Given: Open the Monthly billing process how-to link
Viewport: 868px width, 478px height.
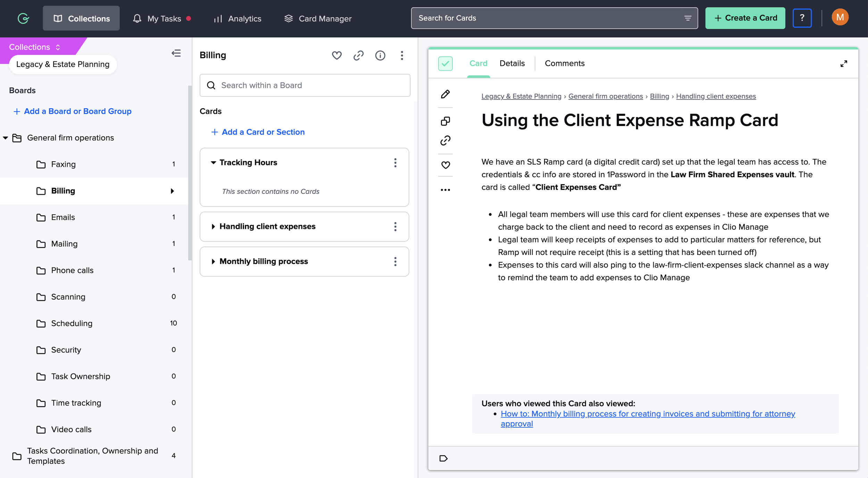Looking at the screenshot, I should pos(648,414).
